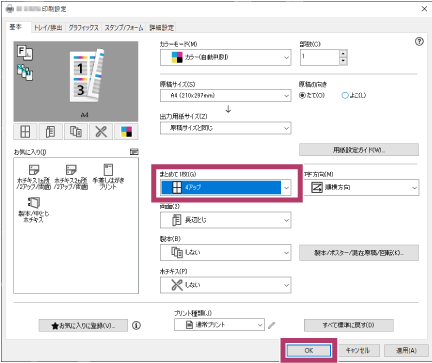Open the 出力用紙サイズ dropdown
The width and height of the screenshot is (432, 363).
(226, 128)
